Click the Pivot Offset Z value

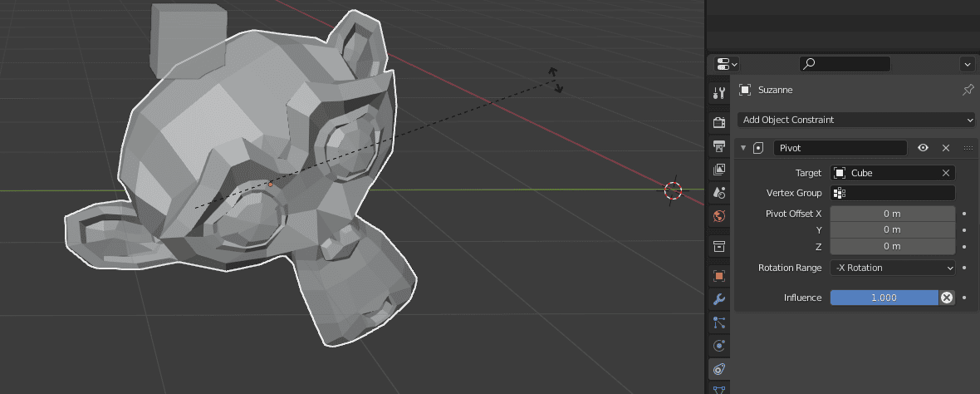tap(893, 246)
